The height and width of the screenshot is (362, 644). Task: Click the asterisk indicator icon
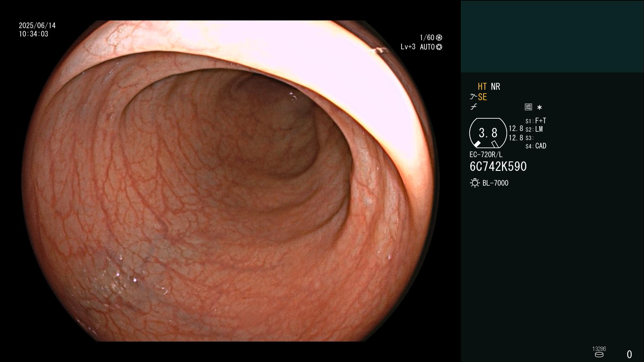(539, 107)
